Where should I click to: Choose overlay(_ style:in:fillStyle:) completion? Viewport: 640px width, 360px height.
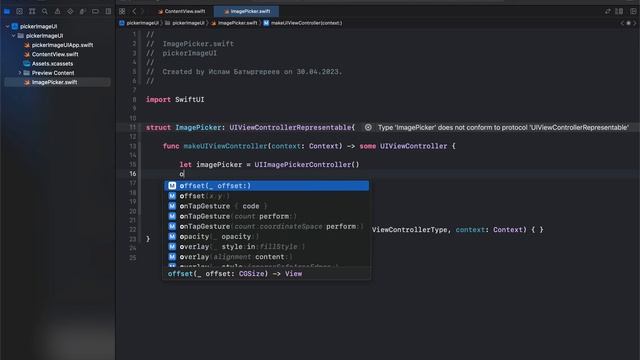pos(267,247)
